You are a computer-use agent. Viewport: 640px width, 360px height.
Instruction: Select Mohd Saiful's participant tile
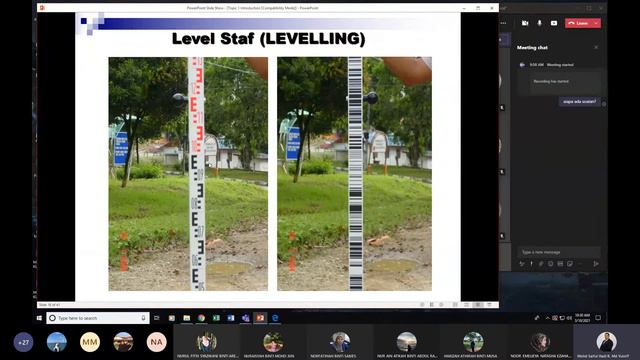click(x=607, y=343)
